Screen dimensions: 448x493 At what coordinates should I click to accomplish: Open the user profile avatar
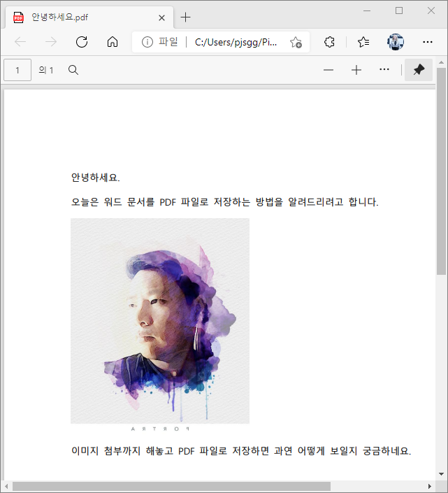tap(396, 42)
